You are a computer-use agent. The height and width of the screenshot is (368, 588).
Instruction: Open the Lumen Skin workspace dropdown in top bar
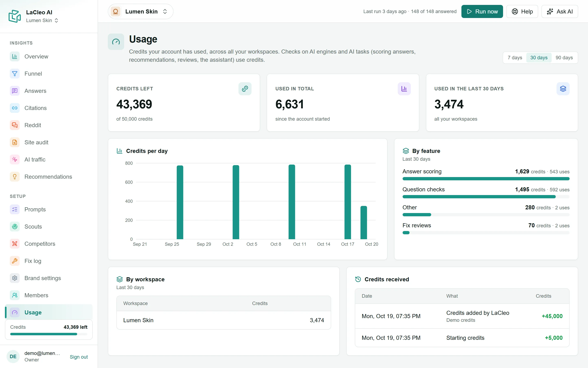(140, 11)
